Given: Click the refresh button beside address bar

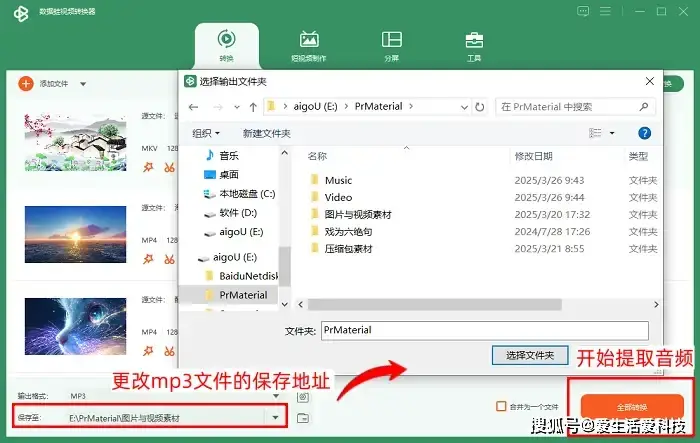Looking at the screenshot, I should tap(481, 105).
